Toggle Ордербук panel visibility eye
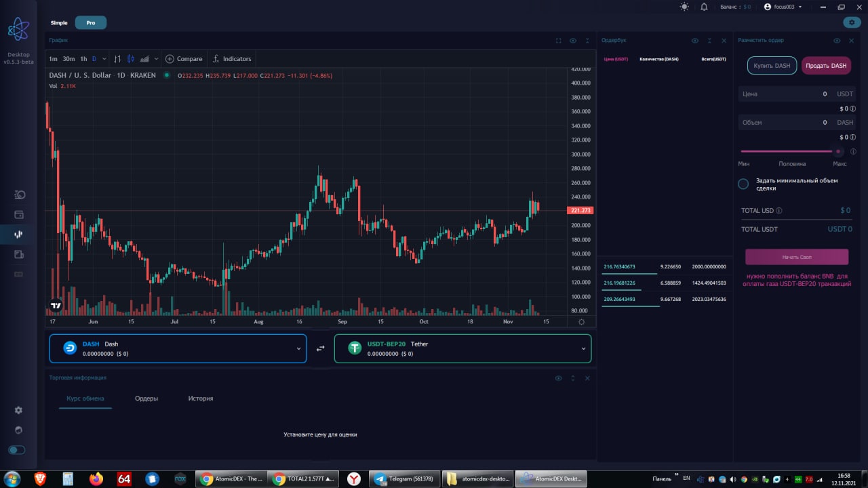Screen dimensions: 868x488 (x=695, y=41)
